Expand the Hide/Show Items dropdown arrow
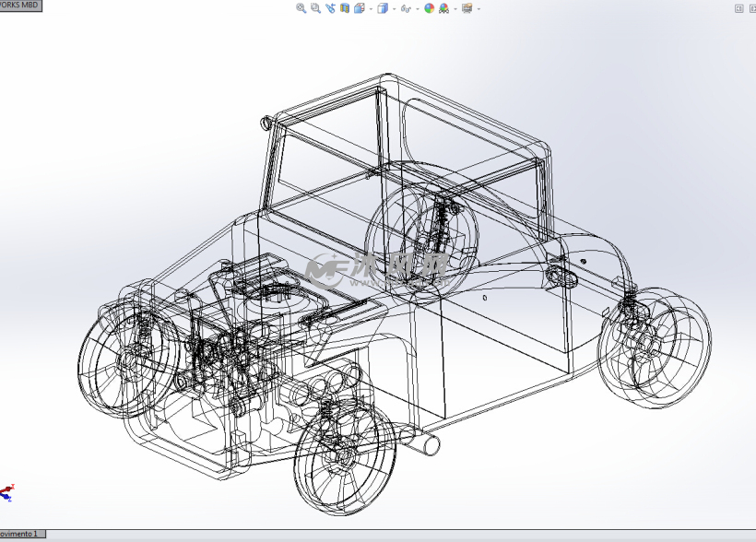Screen dimensions: 756x542 (x=418, y=8)
